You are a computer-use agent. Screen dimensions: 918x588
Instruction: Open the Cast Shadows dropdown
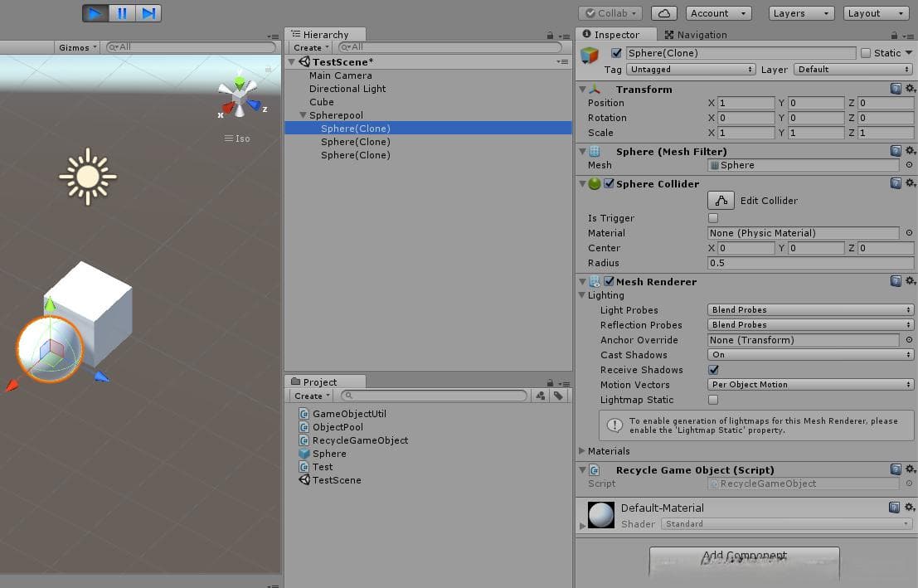810,355
